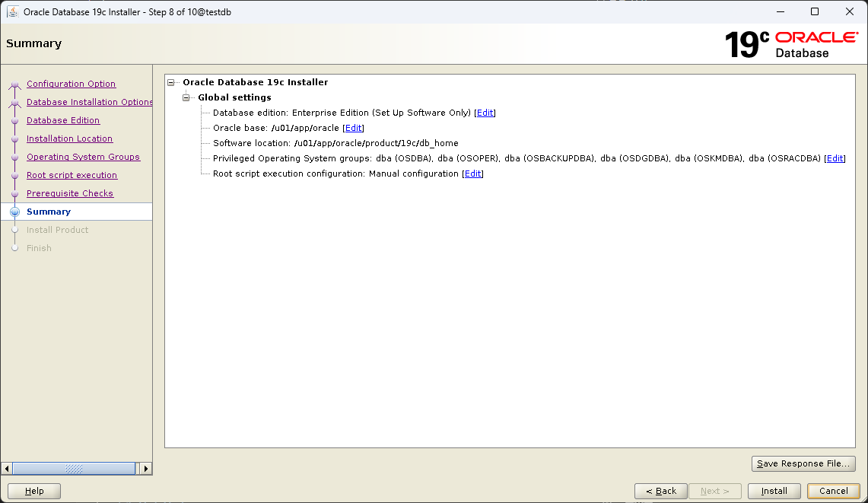The image size is (868, 503).
Task: Start installation with Install button
Action: [774, 491]
